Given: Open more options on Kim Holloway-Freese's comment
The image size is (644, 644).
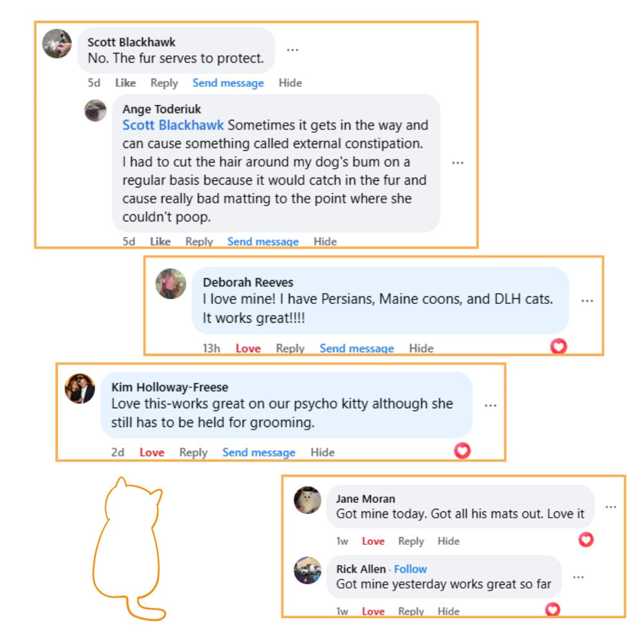Looking at the screenshot, I should 490,405.
